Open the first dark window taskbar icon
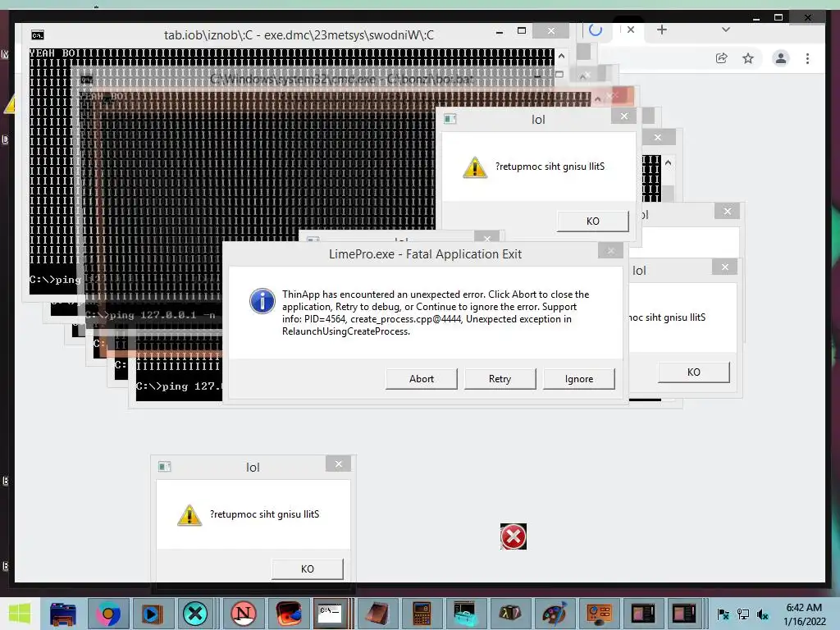This screenshot has width=840, height=630. 643,614
